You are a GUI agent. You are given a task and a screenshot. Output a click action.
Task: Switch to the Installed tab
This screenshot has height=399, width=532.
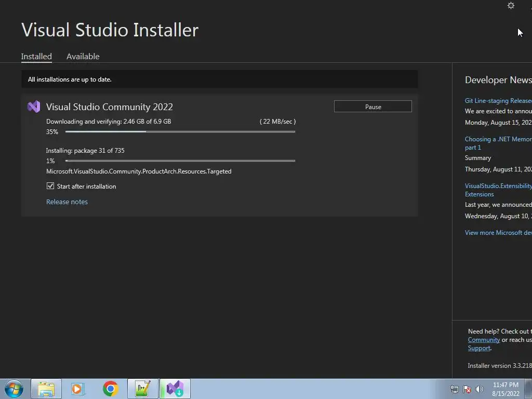point(36,56)
